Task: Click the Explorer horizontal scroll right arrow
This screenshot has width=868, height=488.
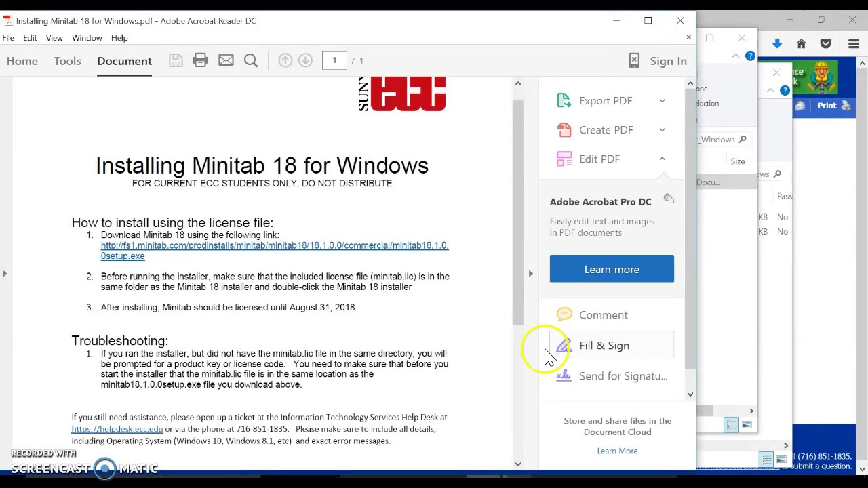Action: pos(751,411)
